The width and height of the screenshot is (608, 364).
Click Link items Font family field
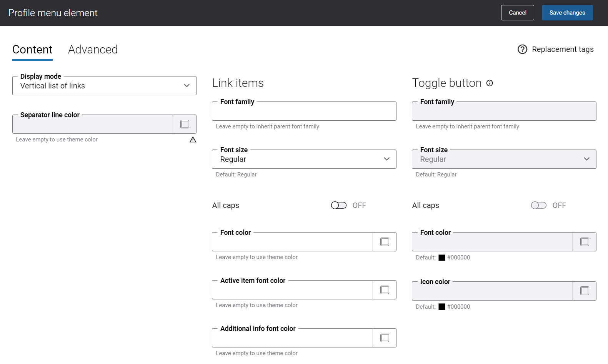304,111
